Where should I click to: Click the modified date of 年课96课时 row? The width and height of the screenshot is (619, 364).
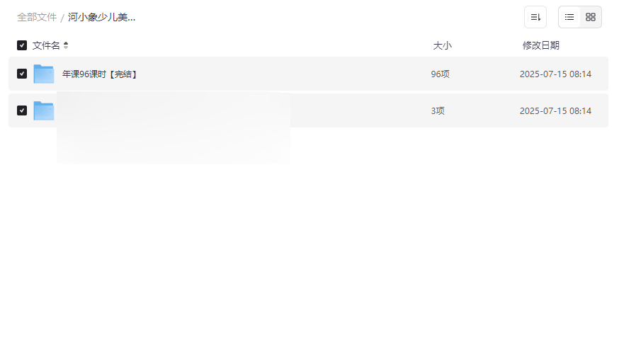[555, 74]
